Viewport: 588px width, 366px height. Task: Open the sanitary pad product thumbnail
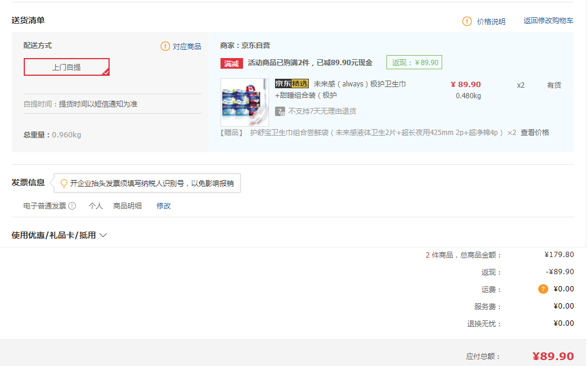pyautogui.click(x=244, y=102)
